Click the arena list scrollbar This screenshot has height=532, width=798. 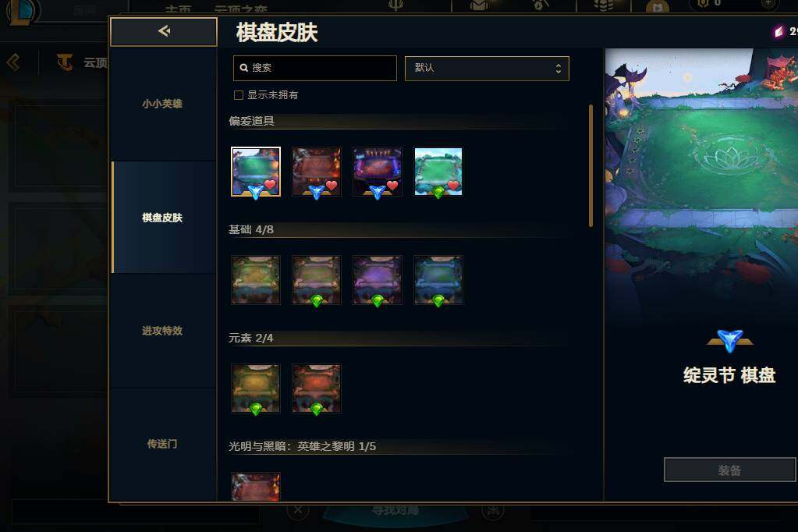(x=591, y=166)
